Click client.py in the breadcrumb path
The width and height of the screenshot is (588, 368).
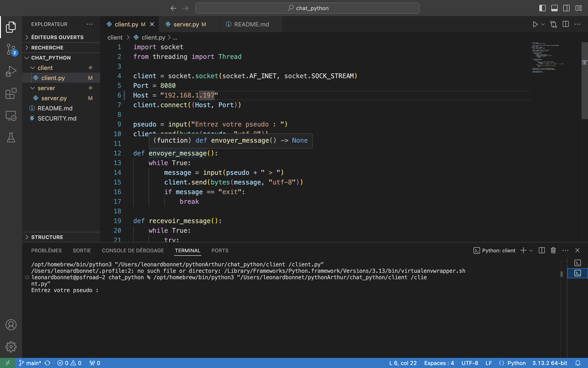point(153,37)
